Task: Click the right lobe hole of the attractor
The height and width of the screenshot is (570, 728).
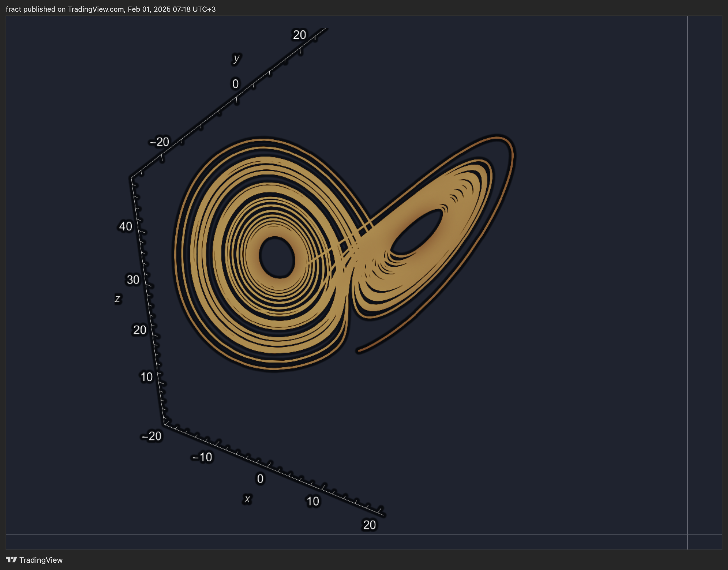Action: click(417, 232)
